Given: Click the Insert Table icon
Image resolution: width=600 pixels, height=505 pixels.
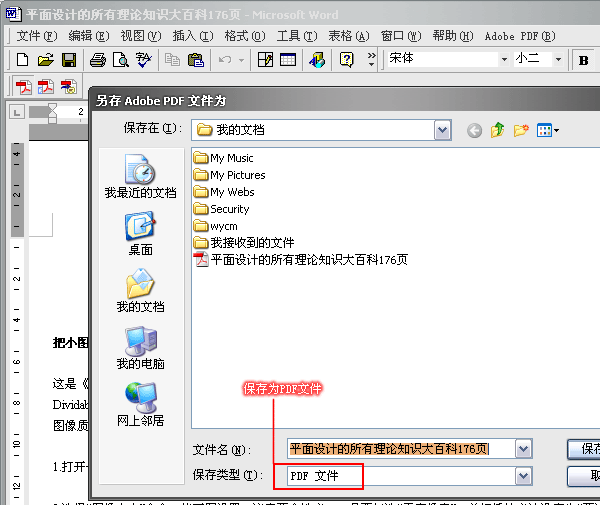Looking at the screenshot, I should pyautogui.click(x=288, y=60).
